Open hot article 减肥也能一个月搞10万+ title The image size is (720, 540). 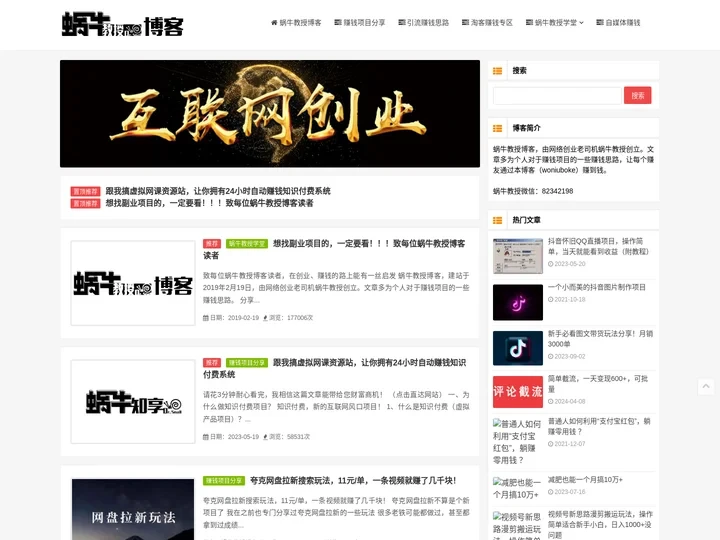[585, 480]
